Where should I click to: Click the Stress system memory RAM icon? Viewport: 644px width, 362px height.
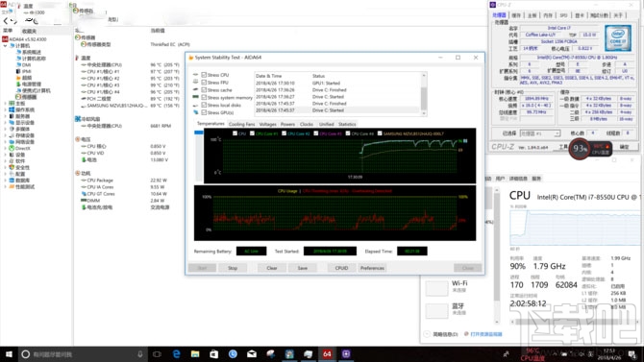pos(195,97)
